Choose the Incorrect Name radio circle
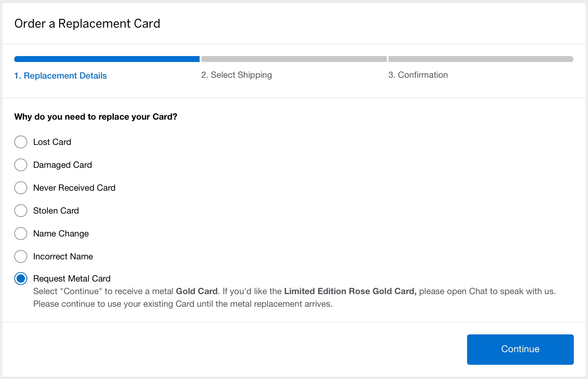588x379 pixels. (x=21, y=256)
